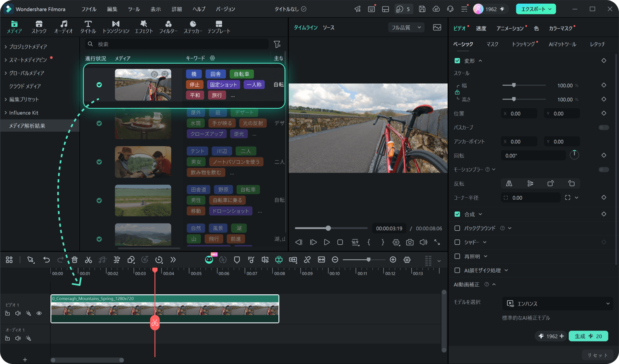Expand the Influence Kit tree item

(x=6, y=113)
